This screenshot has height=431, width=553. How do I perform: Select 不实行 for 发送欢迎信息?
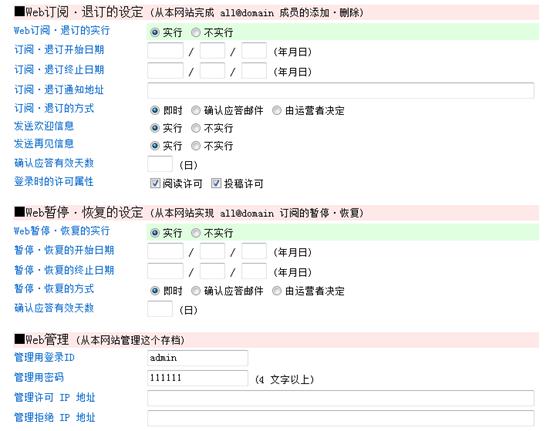(196, 128)
